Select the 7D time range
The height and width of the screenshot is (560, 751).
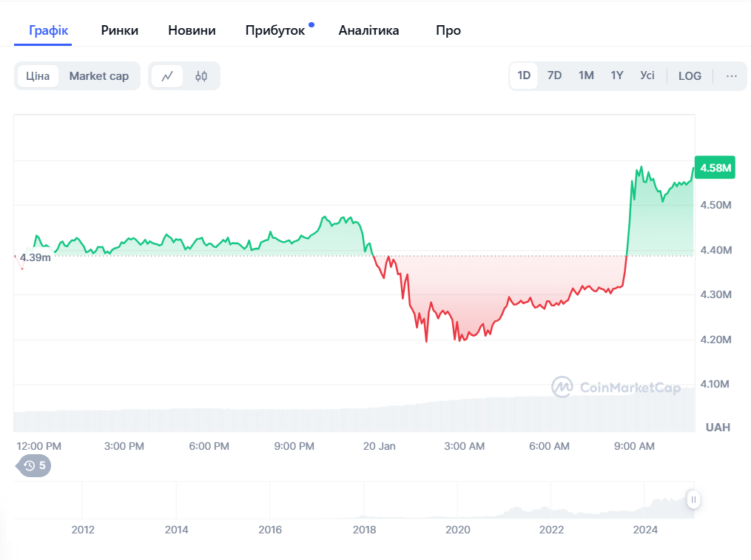click(x=554, y=75)
